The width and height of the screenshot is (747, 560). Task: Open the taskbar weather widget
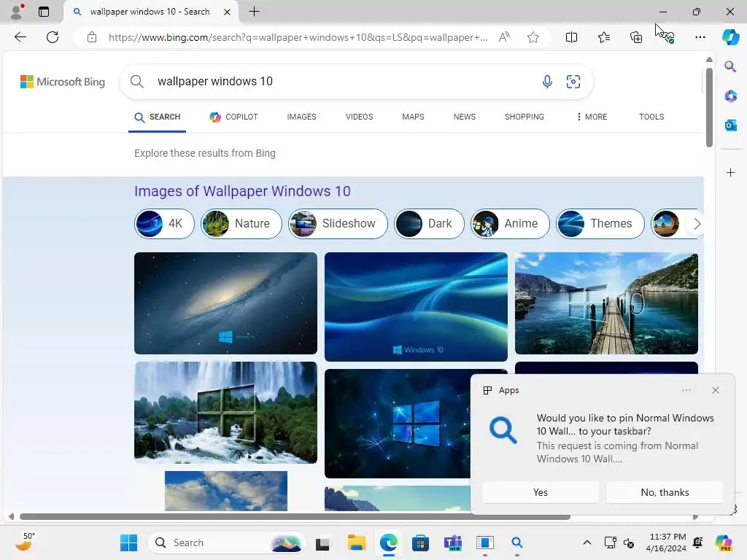[25, 542]
